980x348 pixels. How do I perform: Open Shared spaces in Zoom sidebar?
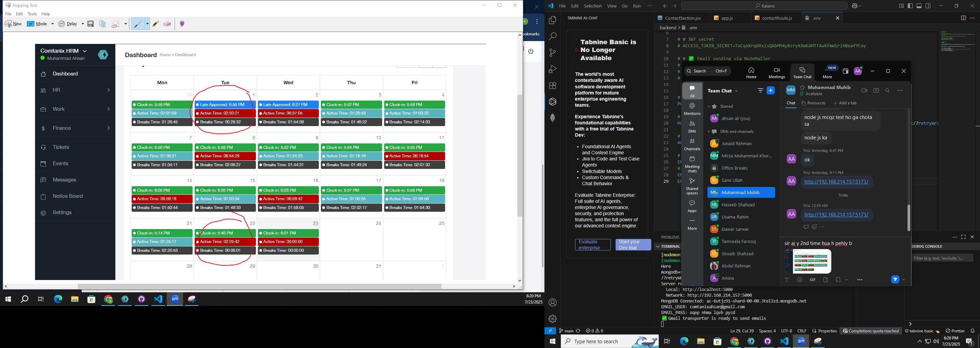pyautogui.click(x=692, y=186)
